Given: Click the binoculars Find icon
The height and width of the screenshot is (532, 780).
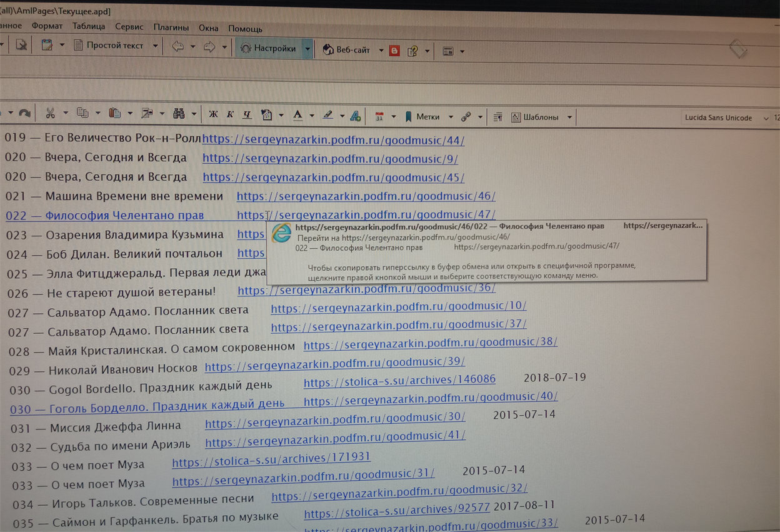Looking at the screenshot, I should 179,114.
